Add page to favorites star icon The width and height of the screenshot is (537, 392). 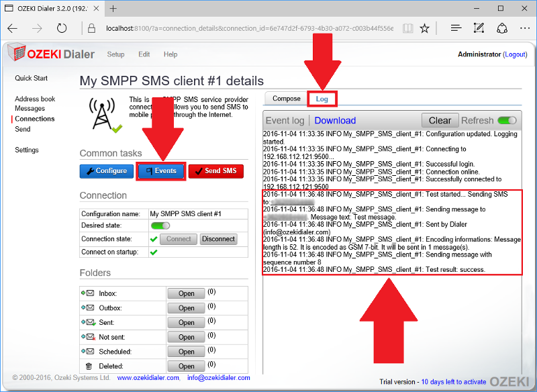tap(424, 29)
